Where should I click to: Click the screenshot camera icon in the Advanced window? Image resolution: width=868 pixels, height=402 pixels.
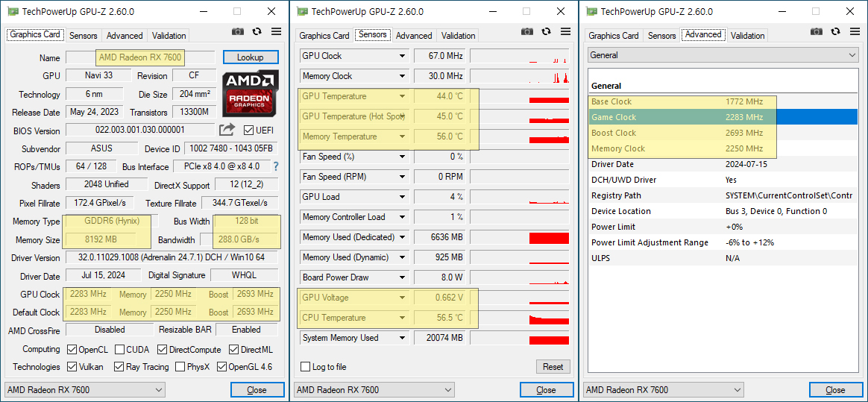(817, 31)
